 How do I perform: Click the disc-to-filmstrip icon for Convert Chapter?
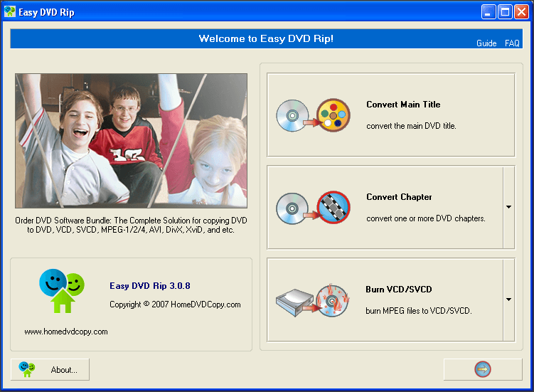pyautogui.click(x=313, y=208)
